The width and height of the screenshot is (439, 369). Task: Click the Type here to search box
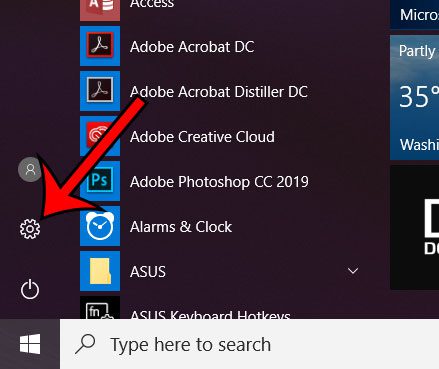[249, 344]
